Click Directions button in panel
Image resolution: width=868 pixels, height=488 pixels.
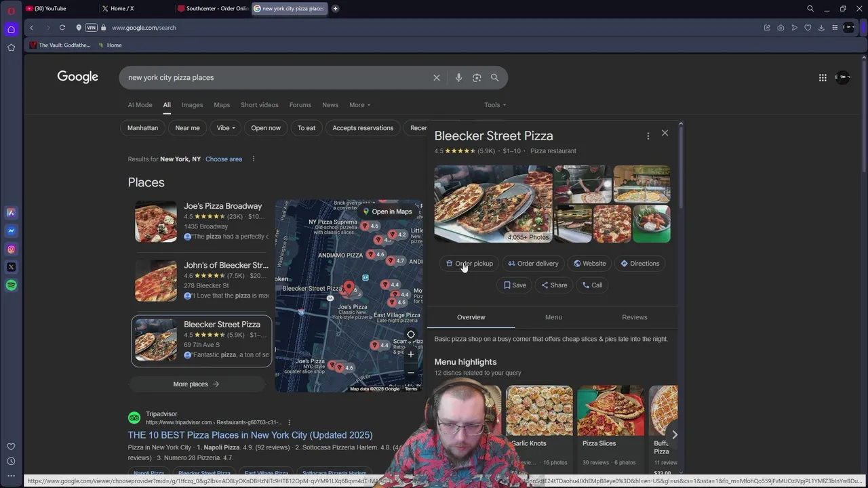[x=639, y=264]
